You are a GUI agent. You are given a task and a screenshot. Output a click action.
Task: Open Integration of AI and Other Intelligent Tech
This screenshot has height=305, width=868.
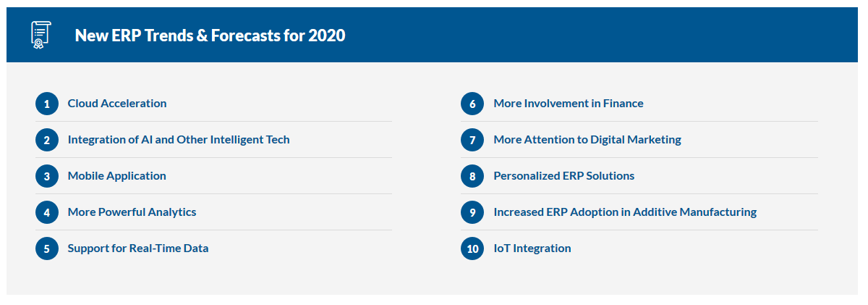(x=179, y=140)
